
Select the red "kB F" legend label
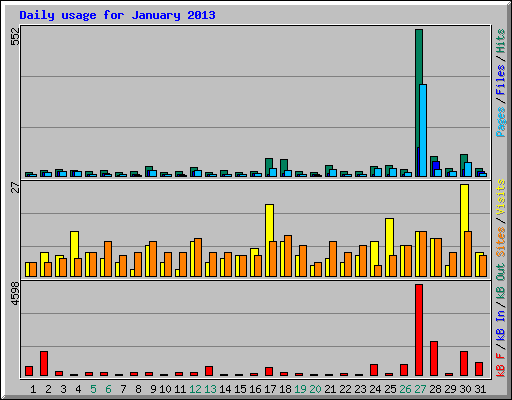(501, 365)
